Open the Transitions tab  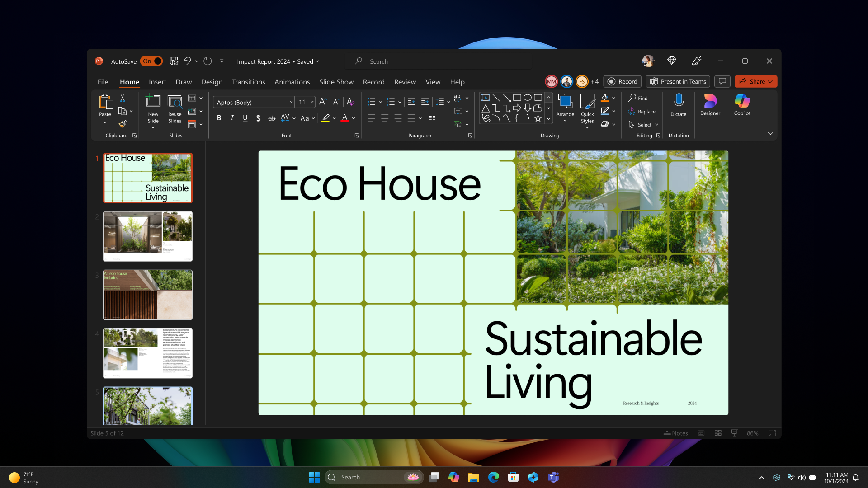(248, 82)
